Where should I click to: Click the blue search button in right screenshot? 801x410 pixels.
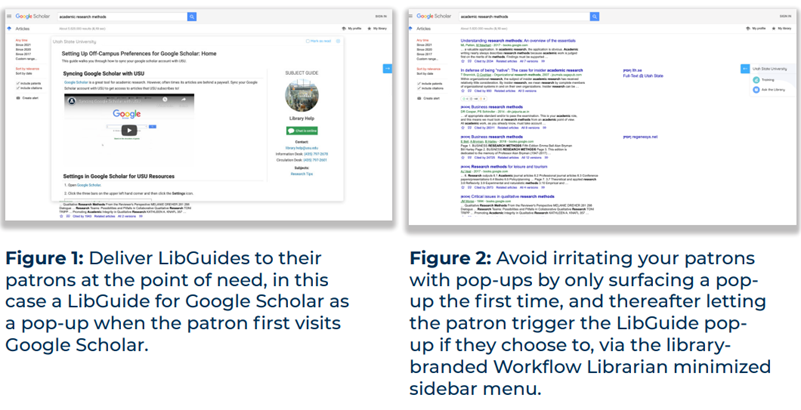point(594,17)
